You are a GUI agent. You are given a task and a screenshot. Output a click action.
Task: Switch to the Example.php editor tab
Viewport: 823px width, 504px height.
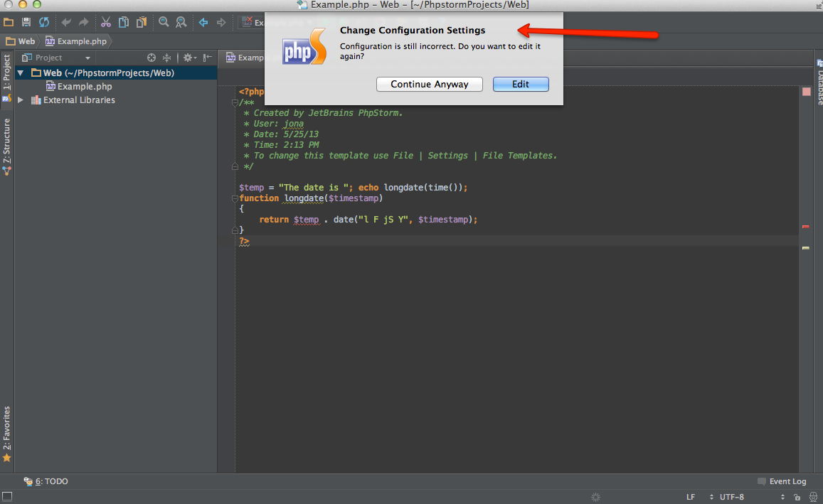tap(245, 58)
